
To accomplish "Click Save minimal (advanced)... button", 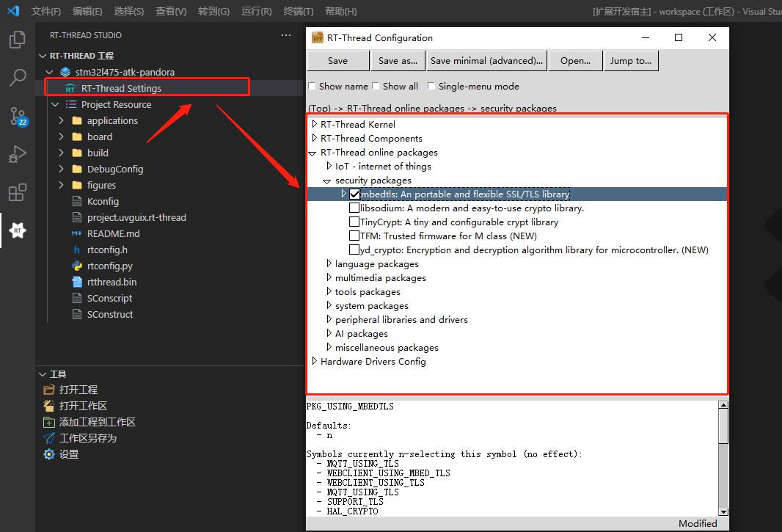I will [x=487, y=61].
